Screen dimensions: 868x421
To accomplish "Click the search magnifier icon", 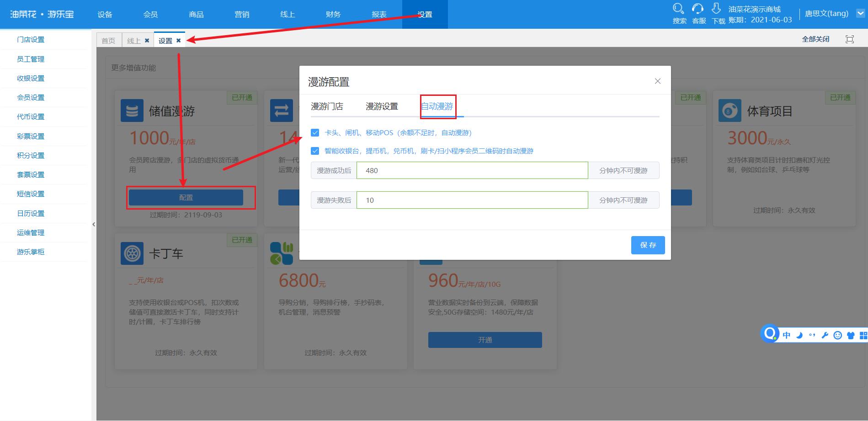I will coord(678,9).
